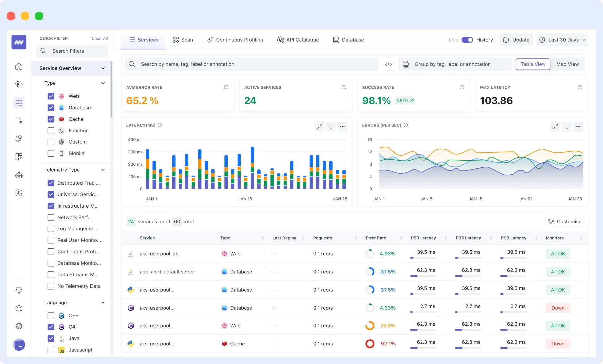Open the logs document icon in sidebar
Image resolution: width=603 pixels, height=364 pixels.
(19, 121)
